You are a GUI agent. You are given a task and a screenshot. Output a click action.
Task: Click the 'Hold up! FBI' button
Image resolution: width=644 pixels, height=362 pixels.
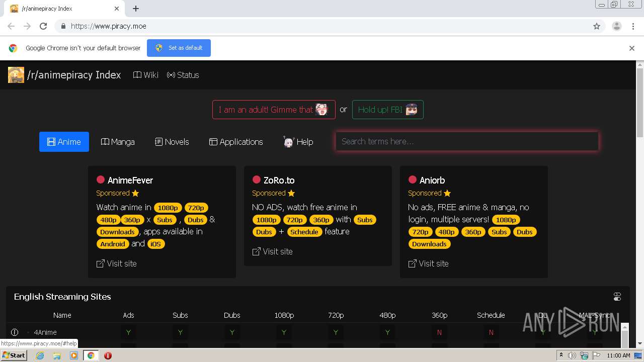[388, 110]
